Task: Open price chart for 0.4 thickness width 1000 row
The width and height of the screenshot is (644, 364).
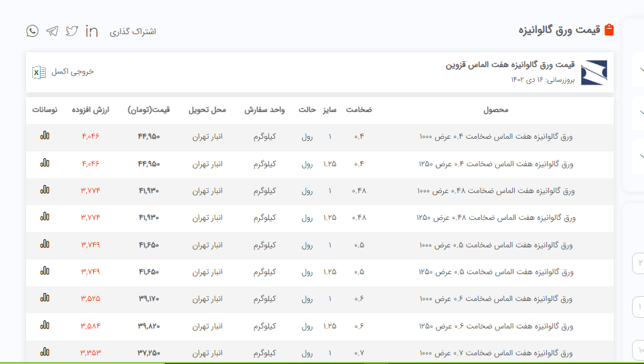Action: click(44, 136)
